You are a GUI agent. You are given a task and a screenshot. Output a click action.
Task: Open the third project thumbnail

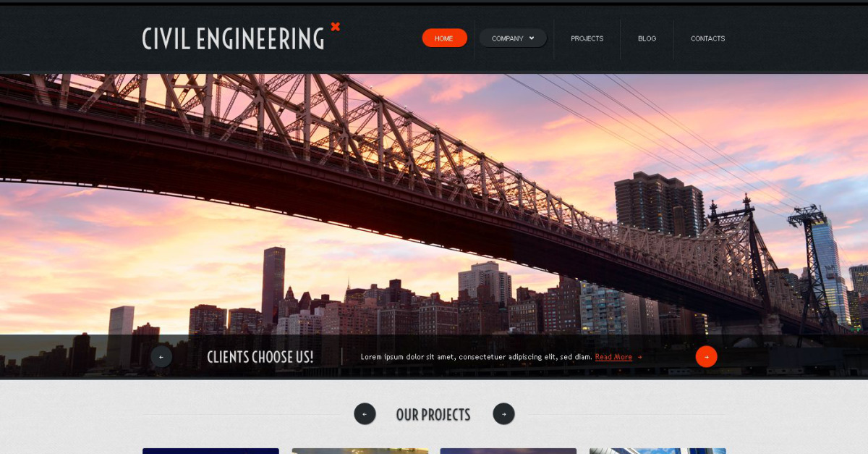click(509, 451)
